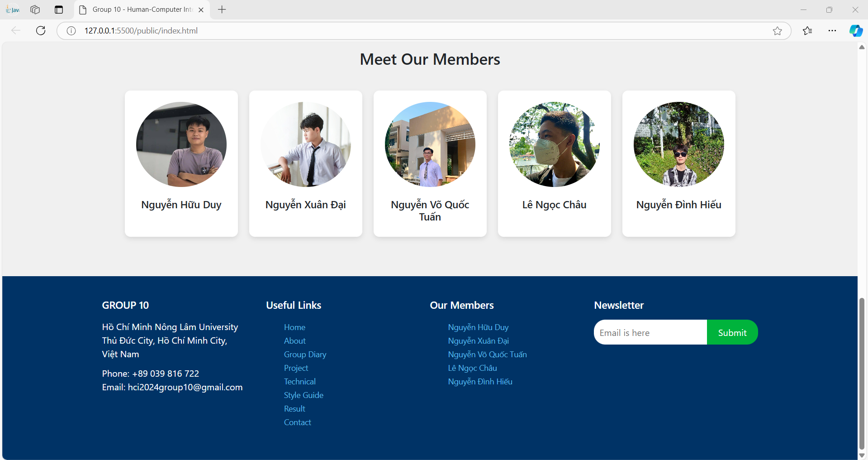Screen dimensions: 868x460
Task: Click Lê Ngọc Châu's profile photo
Action: click(555, 144)
